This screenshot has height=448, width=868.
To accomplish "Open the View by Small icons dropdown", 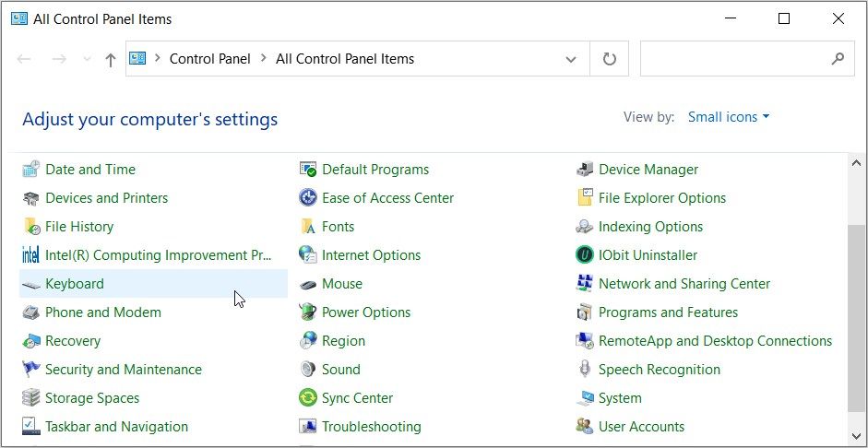I will (728, 117).
